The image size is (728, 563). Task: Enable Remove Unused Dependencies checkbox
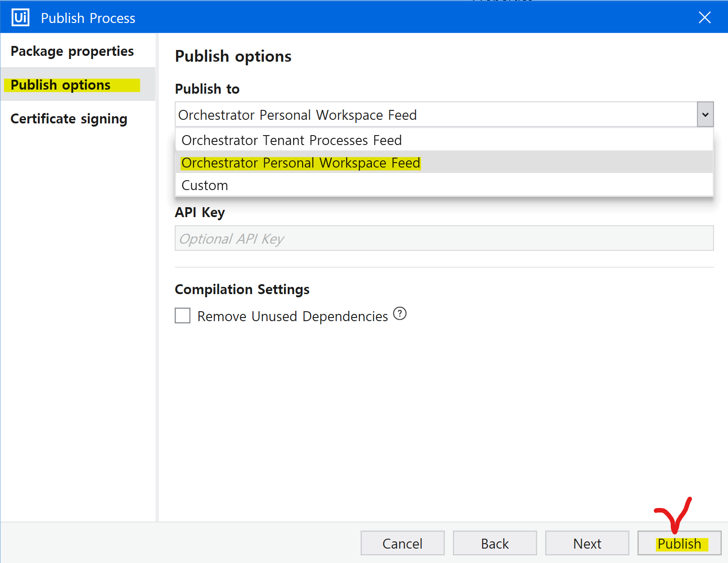tap(183, 315)
